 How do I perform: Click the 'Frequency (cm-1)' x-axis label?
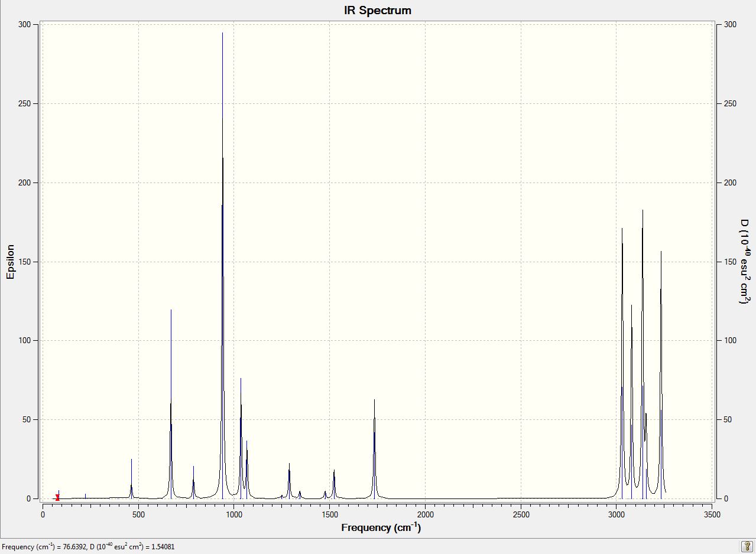point(381,527)
